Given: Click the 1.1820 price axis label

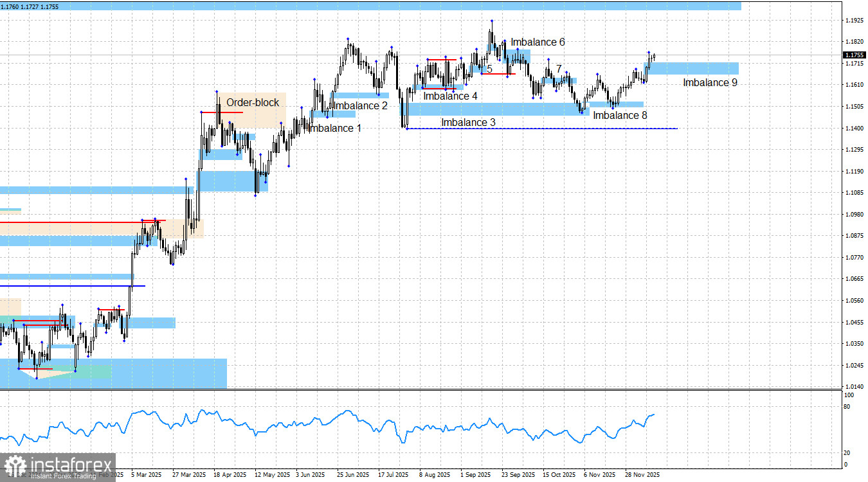Looking at the screenshot, I should 854,42.
